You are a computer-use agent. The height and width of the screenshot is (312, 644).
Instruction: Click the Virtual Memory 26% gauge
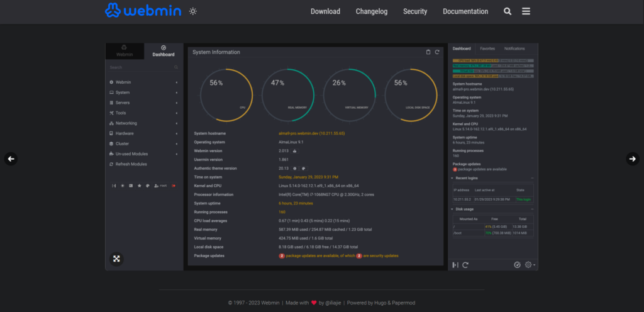click(350, 95)
